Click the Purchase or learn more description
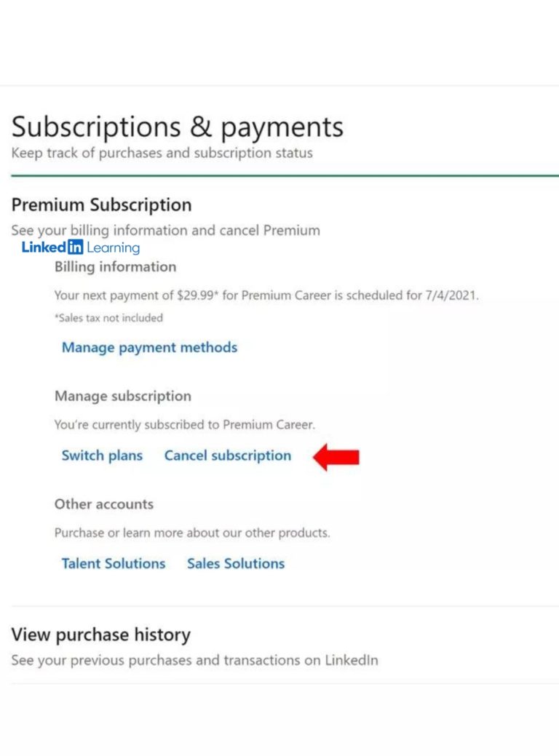 191,533
